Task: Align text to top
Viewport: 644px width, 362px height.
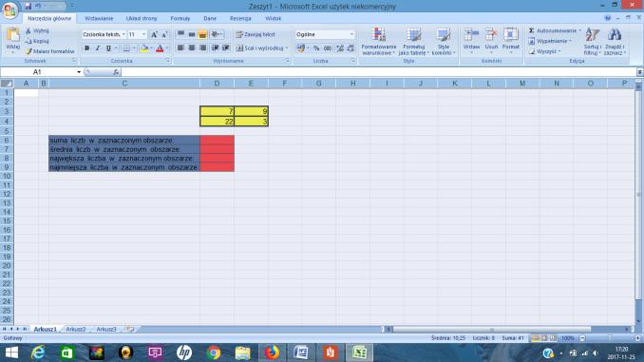Action: [x=180, y=34]
